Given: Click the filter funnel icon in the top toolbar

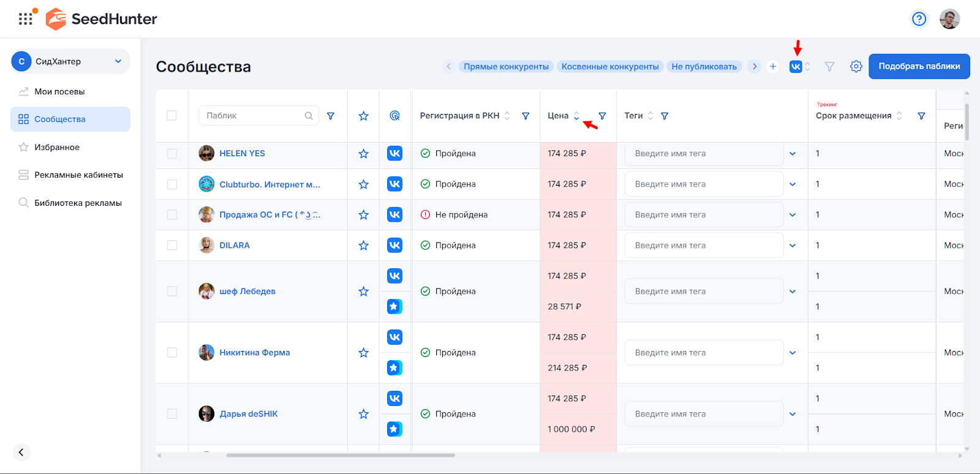Looking at the screenshot, I should click(829, 66).
